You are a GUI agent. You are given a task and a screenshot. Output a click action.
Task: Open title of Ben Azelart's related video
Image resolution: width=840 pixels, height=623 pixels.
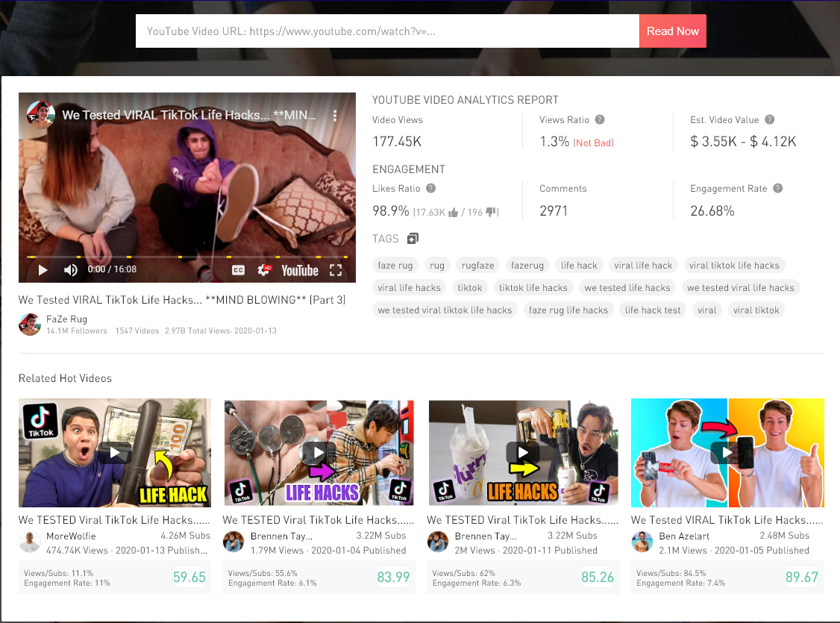click(727, 520)
